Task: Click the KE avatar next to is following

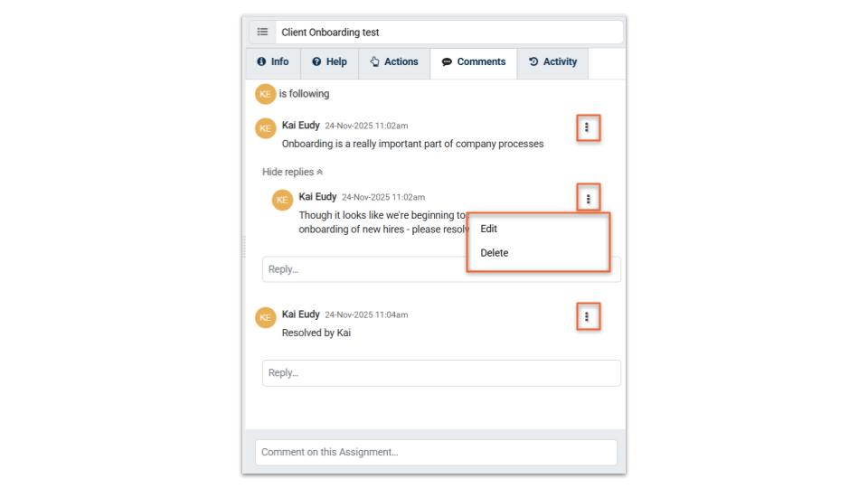Action: point(265,94)
